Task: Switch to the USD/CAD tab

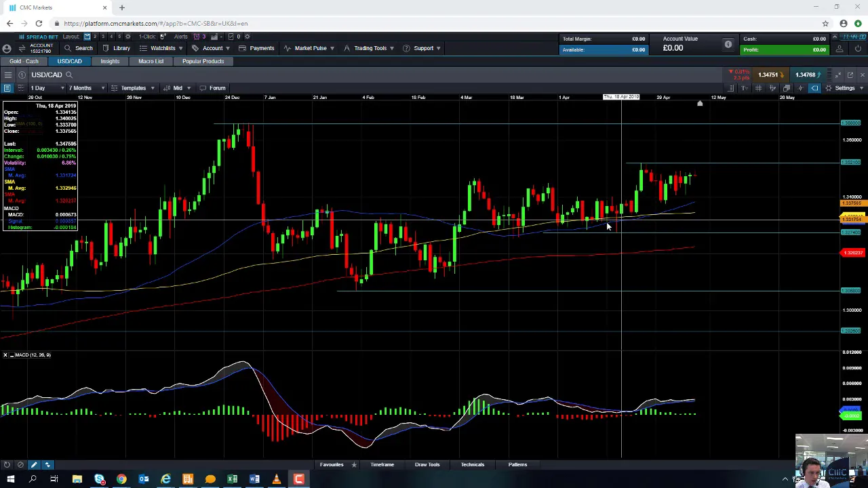Action: pos(69,61)
